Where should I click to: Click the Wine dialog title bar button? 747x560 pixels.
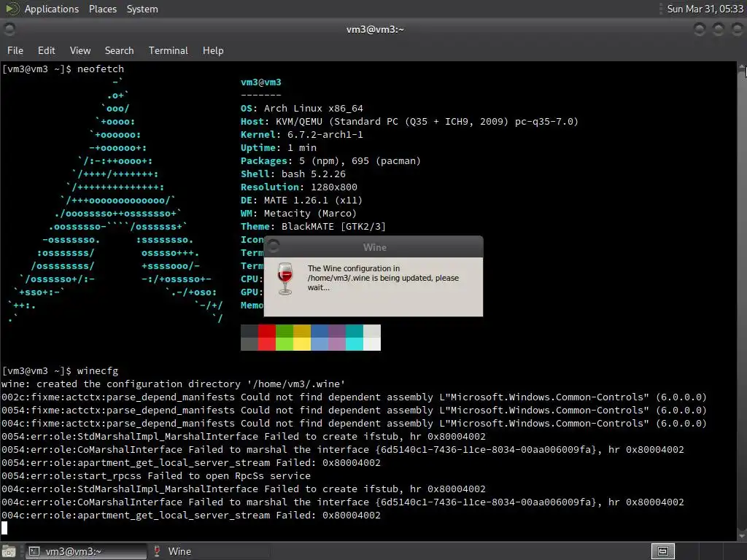coord(274,246)
